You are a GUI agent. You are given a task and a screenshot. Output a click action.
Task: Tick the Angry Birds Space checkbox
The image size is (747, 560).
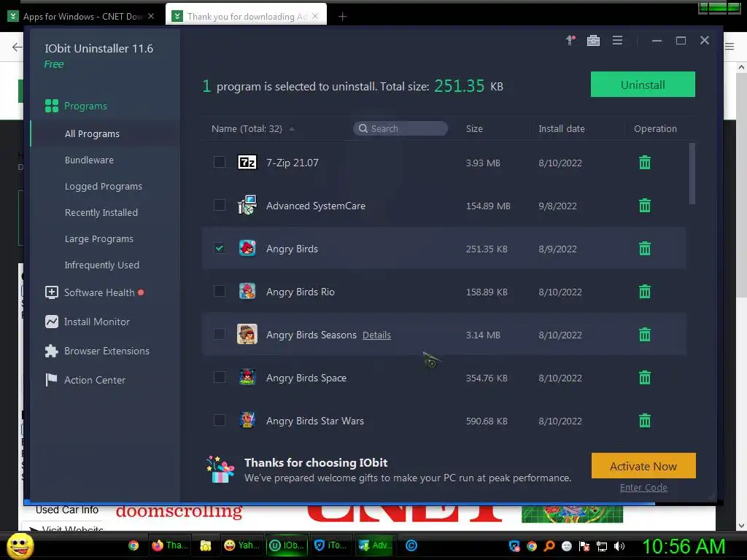(x=219, y=377)
